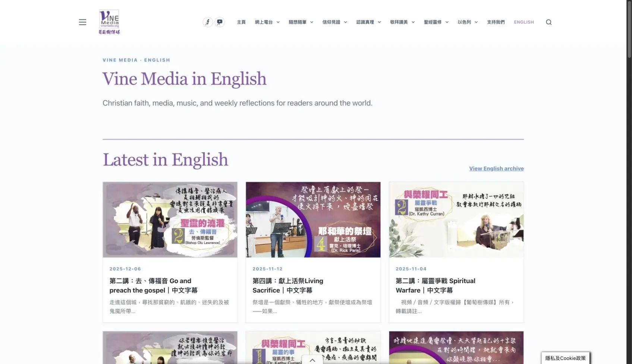632x364 pixels.
Task: Click the round running-figure icon in header
Action: tap(208, 22)
